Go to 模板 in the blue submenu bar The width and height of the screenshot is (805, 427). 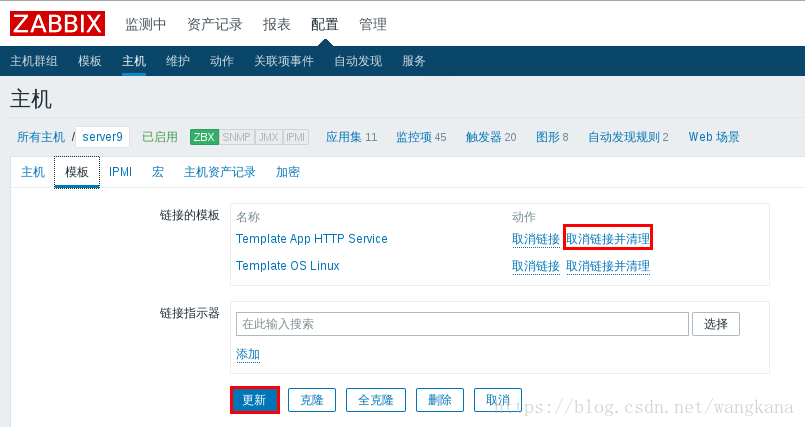click(x=89, y=61)
